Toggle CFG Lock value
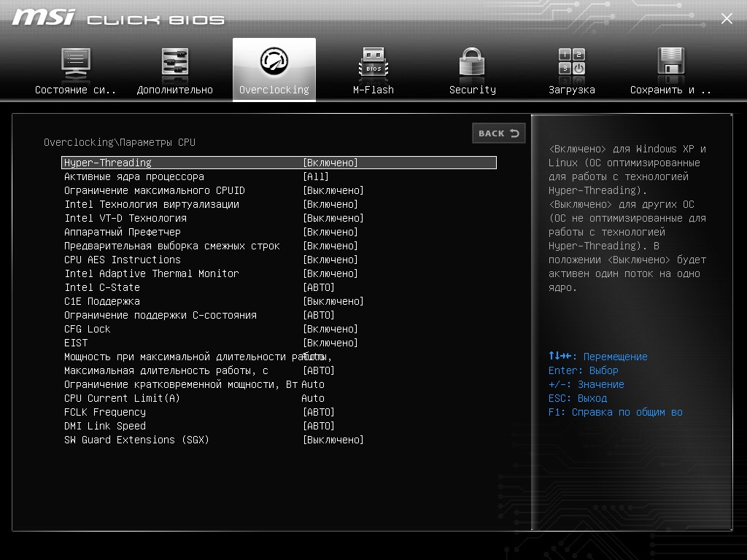The height and width of the screenshot is (560, 747). coord(330,329)
